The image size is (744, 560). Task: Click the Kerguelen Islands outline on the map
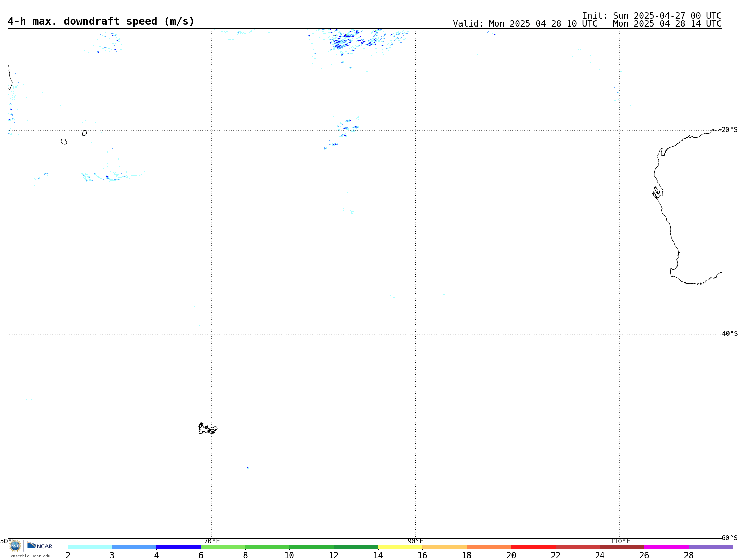(x=208, y=428)
